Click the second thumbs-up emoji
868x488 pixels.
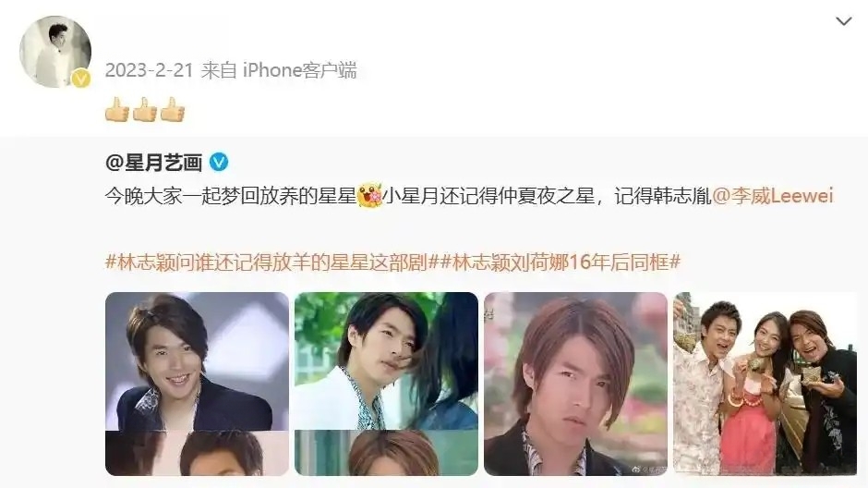[x=144, y=109]
